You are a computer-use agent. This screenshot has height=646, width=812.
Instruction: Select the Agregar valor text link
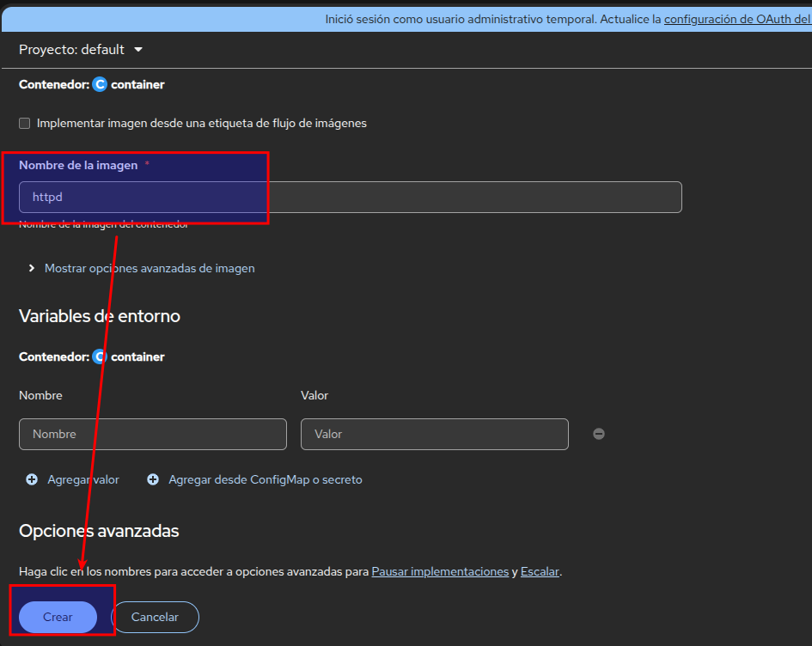point(83,480)
